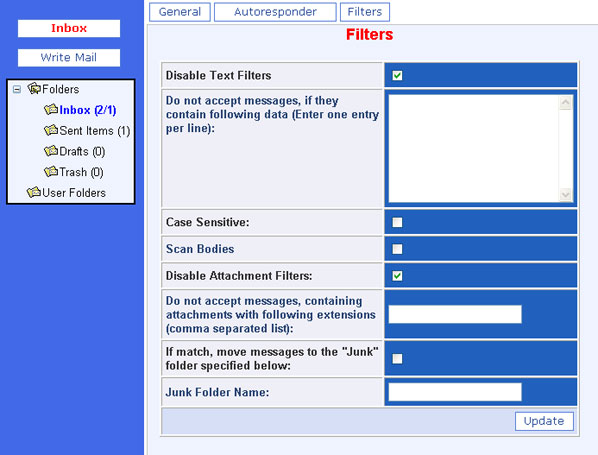Click the Update button
The image size is (598, 455).
tap(544, 421)
